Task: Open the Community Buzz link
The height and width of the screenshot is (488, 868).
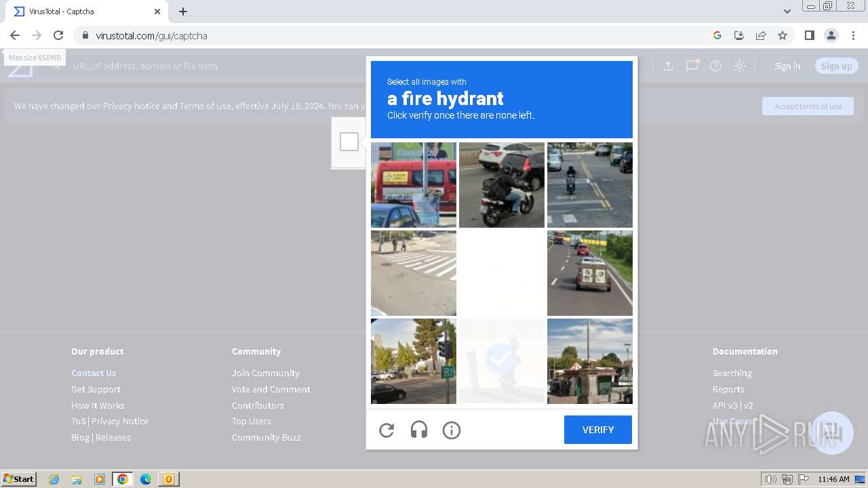Action: point(267,437)
